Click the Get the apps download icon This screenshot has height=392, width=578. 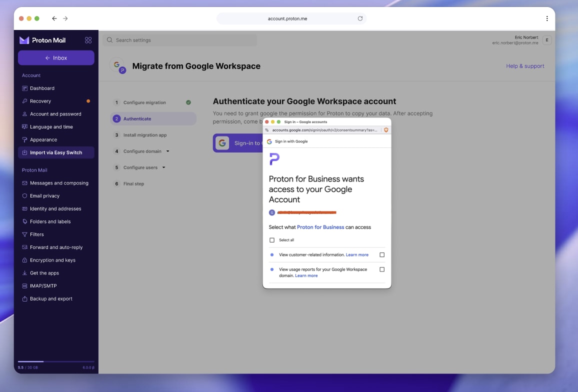point(24,273)
